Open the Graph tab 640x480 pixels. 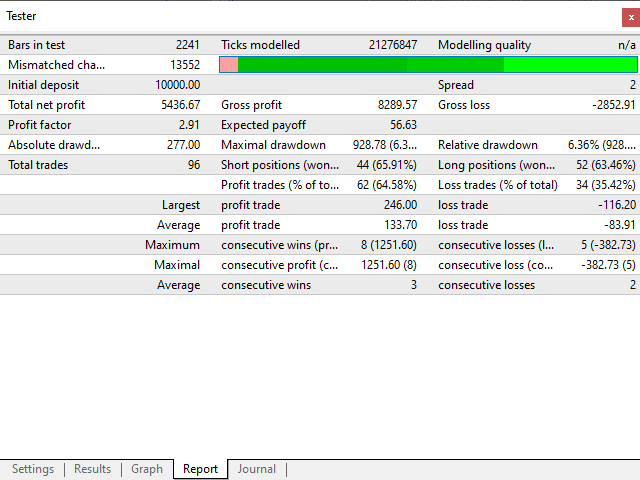pos(147,469)
